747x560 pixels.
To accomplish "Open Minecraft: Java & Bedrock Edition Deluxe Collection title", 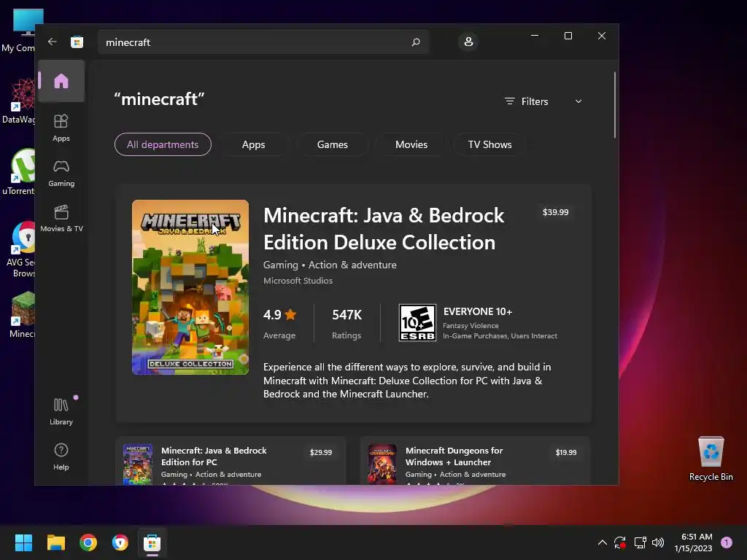I will [x=384, y=228].
